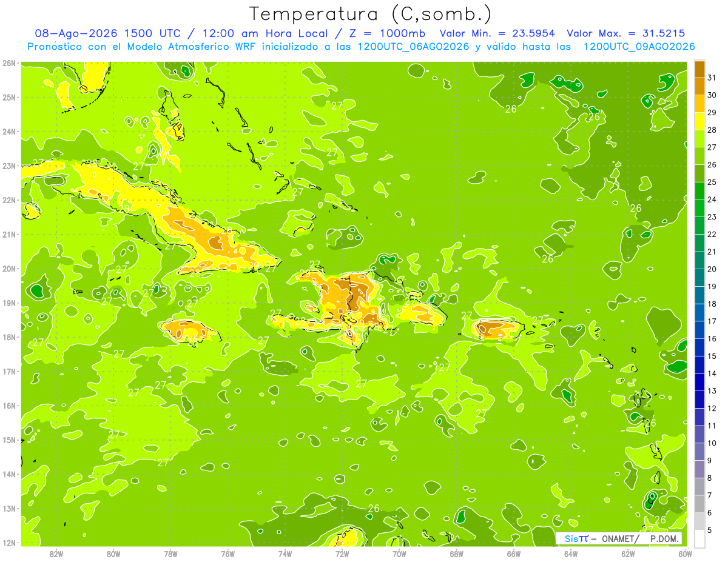Click the "Valor Max. = 31.5215" text

(626, 33)
